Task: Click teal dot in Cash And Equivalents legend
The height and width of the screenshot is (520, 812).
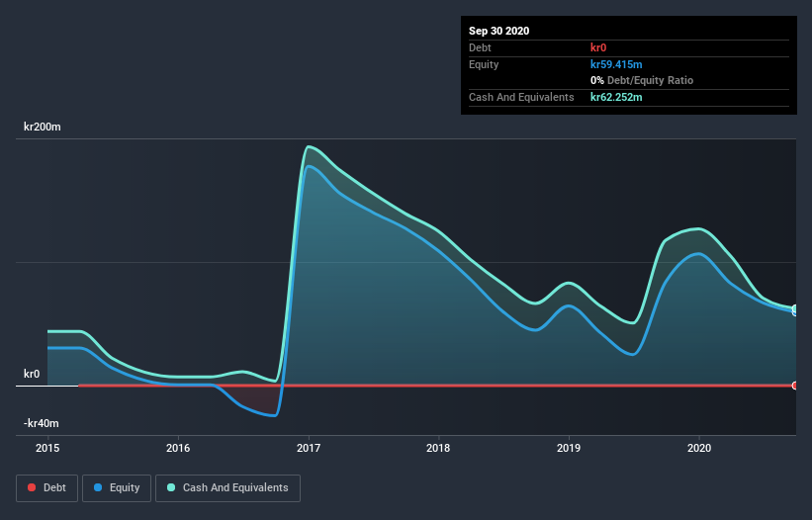Action: pyautogui.click(x=171, y=487)
